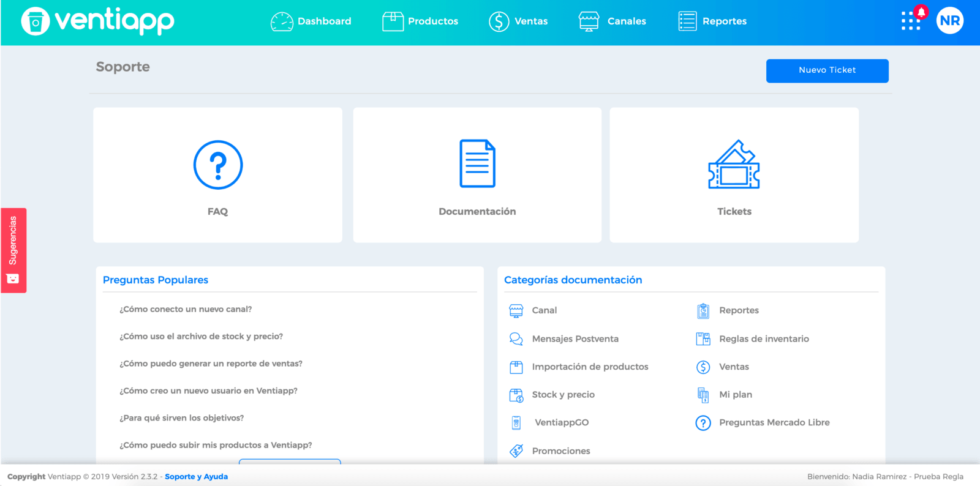Click the Mensajes Postventa chat icon
The image size is (980, 486).
(516, 339)
